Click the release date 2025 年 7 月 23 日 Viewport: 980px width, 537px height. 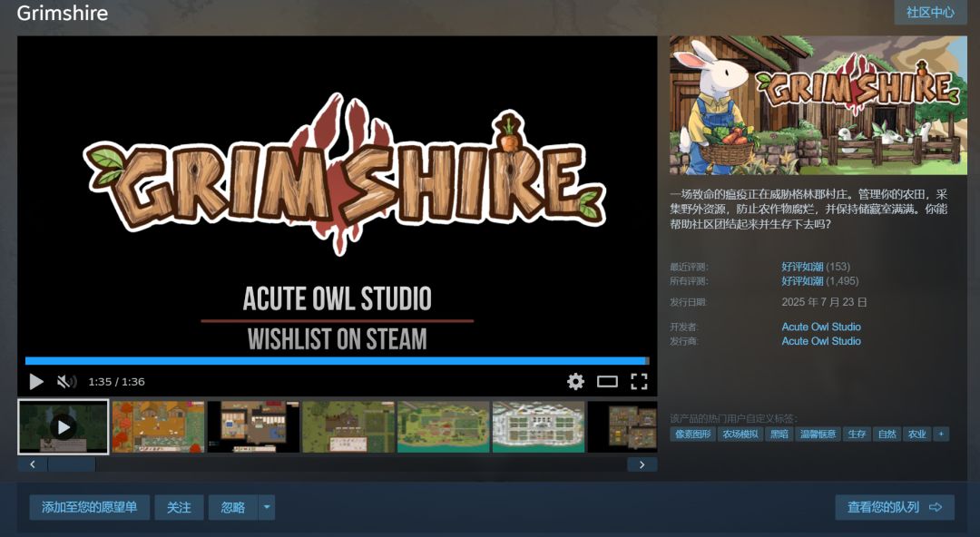point(824,302)
